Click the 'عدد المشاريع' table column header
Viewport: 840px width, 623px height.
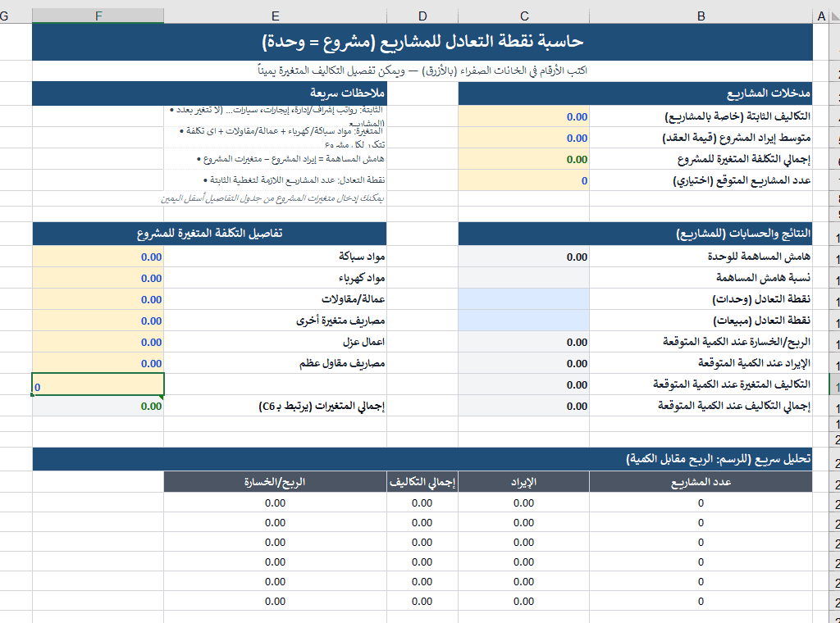click(701, 482)
